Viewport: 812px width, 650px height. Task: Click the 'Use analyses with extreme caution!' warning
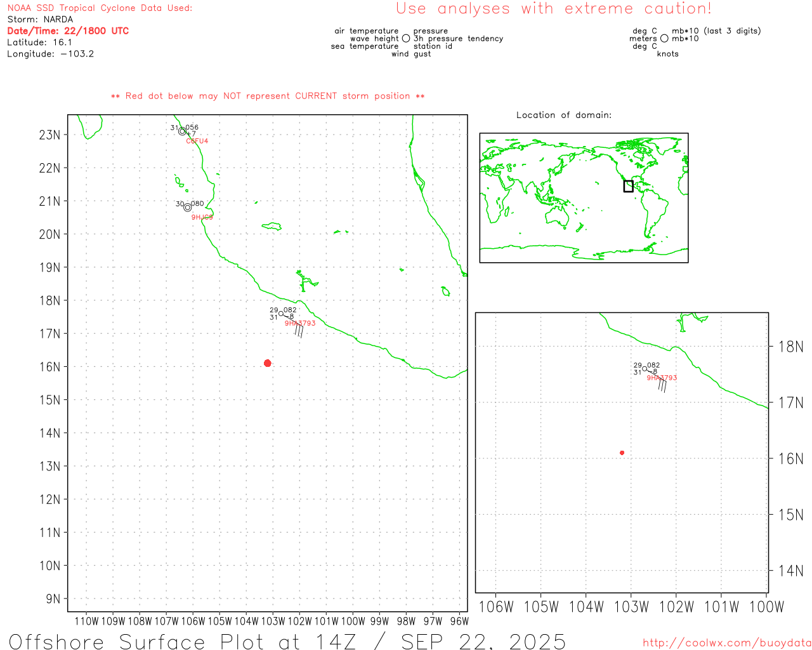553,9
